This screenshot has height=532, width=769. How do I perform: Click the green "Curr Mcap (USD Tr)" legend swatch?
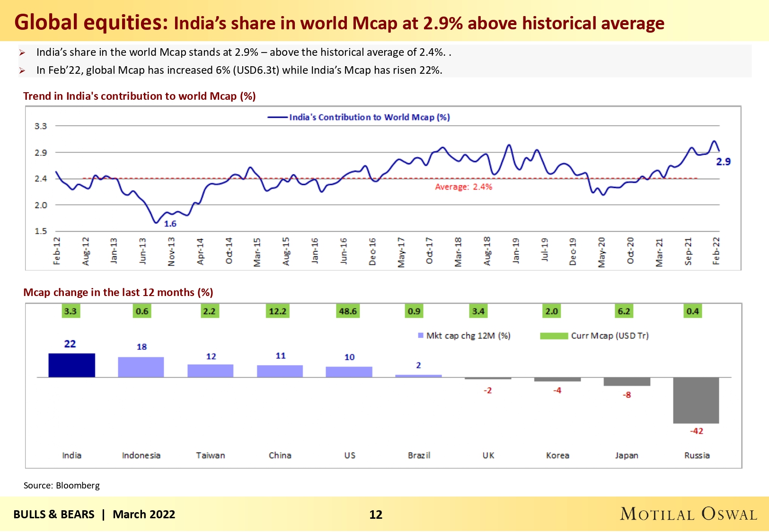tap(554, 336)
